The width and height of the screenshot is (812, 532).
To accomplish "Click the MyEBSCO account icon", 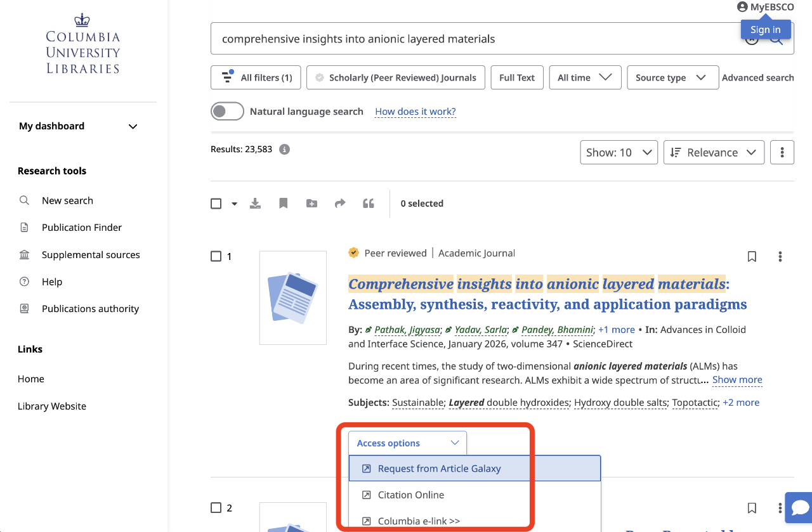I will tap(742, 7).
